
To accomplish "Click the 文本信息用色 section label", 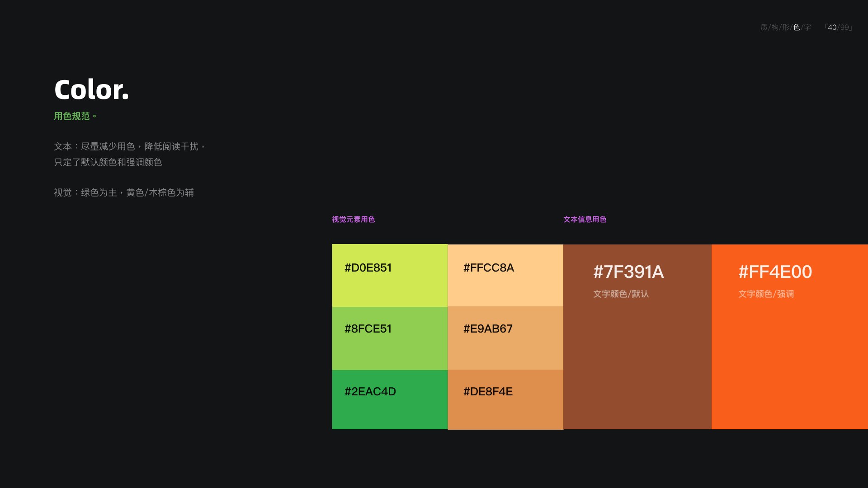I will point(585,219).
